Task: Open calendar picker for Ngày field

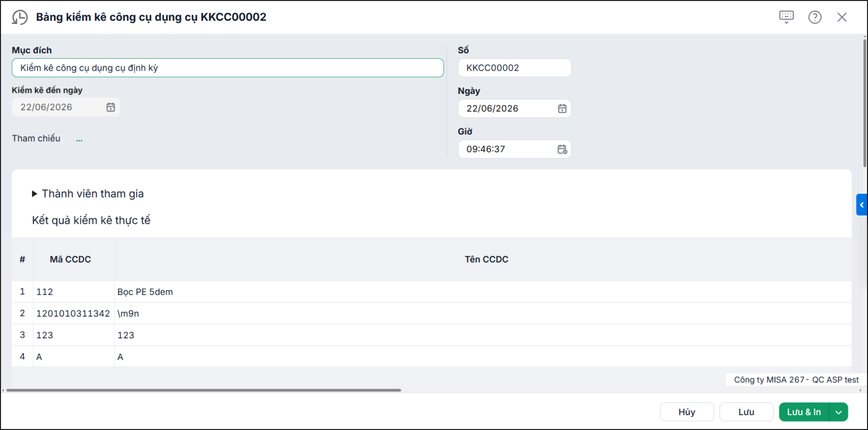Action: pyautogui.click(x=562, y=109)
